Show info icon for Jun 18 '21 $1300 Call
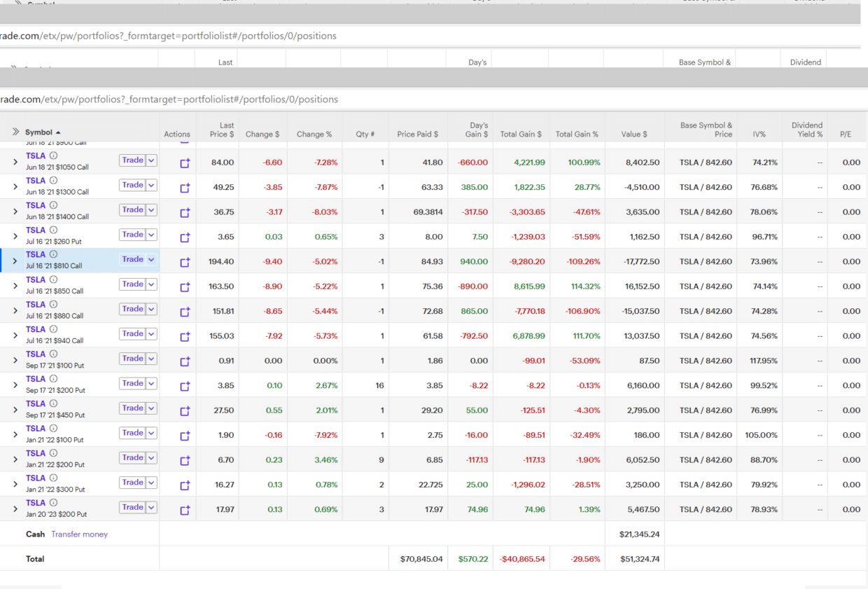Screen dimensions: 868x589 click(53, 181)
